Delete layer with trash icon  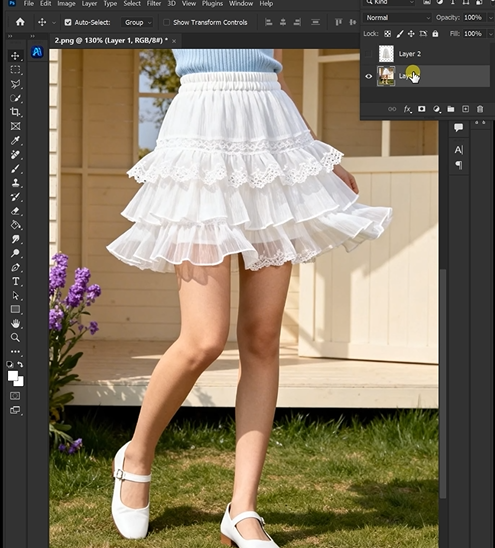(x=480, y=109)
